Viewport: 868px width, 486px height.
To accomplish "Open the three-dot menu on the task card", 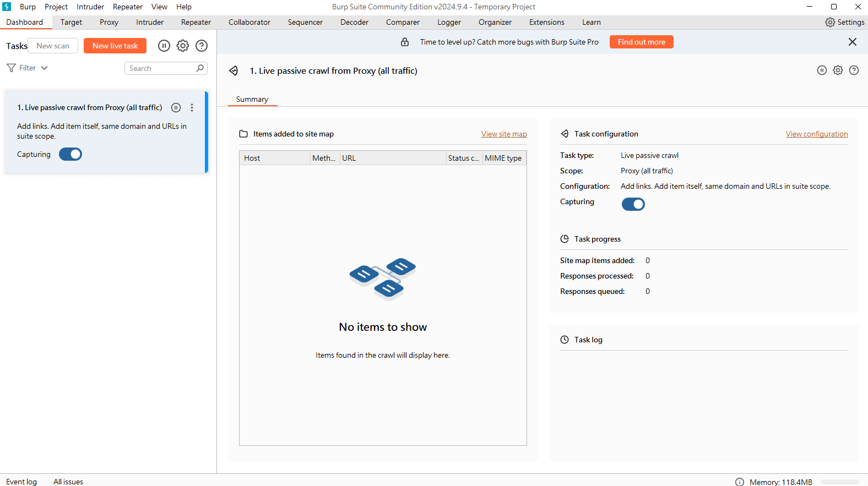I will click(192, 108).
